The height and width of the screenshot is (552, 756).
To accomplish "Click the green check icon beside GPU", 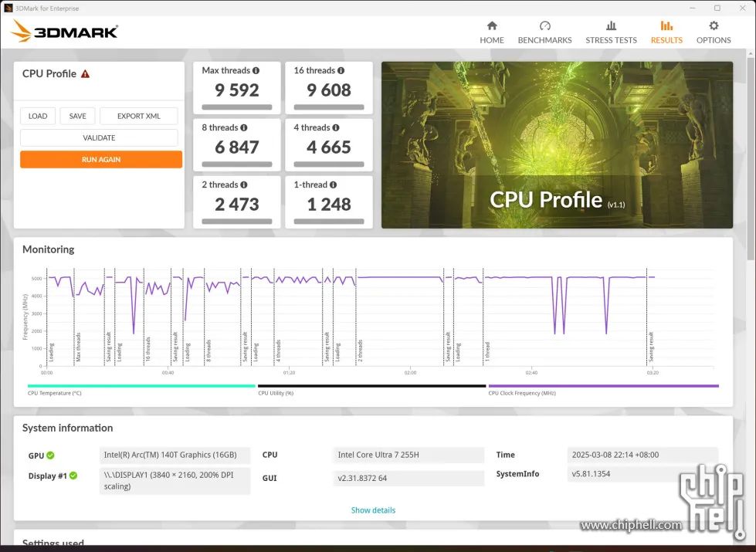I will [51, 455].
